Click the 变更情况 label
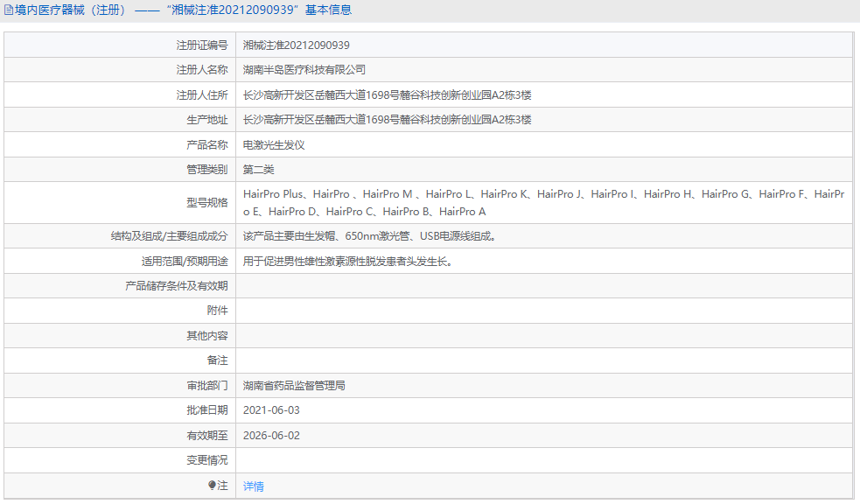Screen dimensions: 860x504 click(x=206, y=460)
